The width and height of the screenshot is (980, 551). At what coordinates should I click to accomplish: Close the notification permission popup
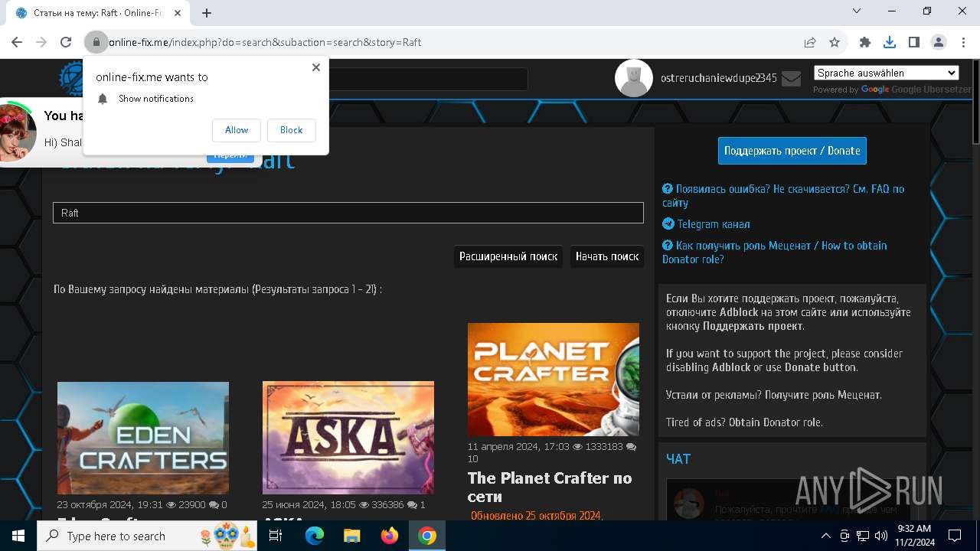coord(316,67)
